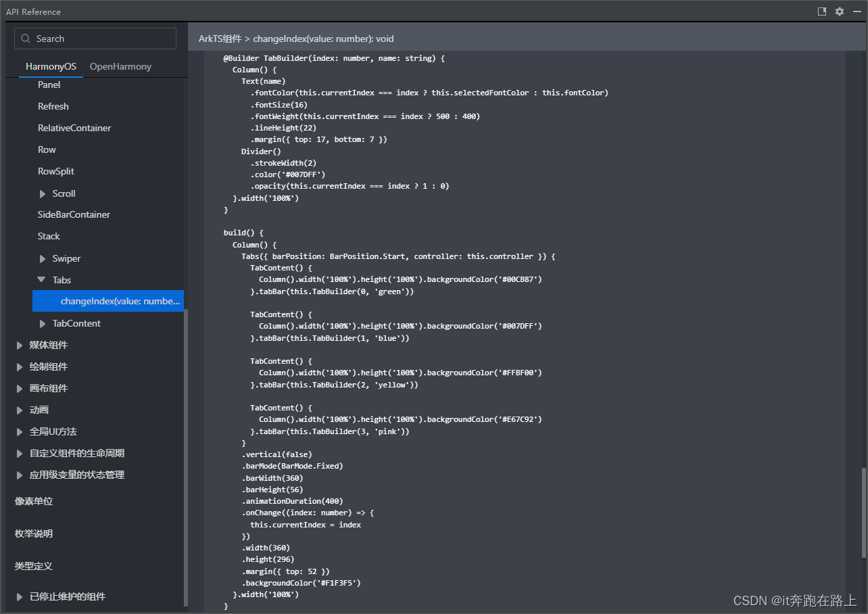Click the ArkTS组件 breadcrumb
Image resolution: width=868 pixels, height=614 pixels.
coord(220,39)
